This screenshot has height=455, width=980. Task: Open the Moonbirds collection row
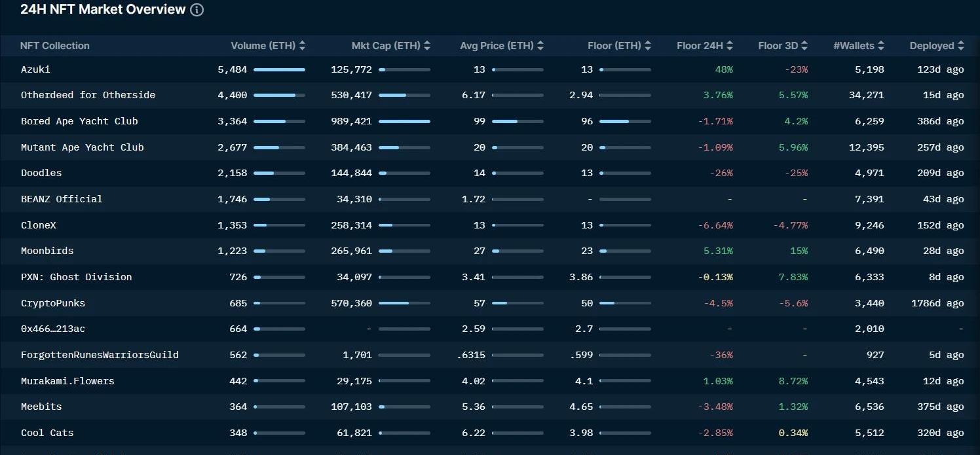pos(490,251)
